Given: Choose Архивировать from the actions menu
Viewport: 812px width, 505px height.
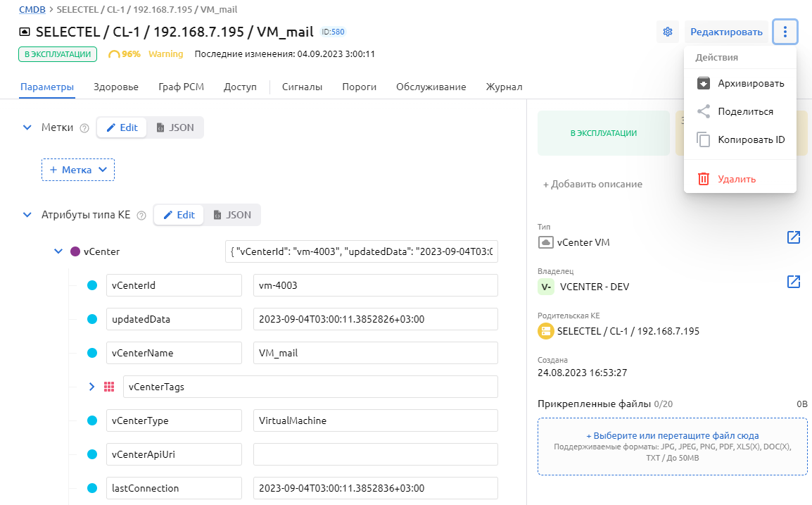Looking at the screenshot, I should point(750,83).
